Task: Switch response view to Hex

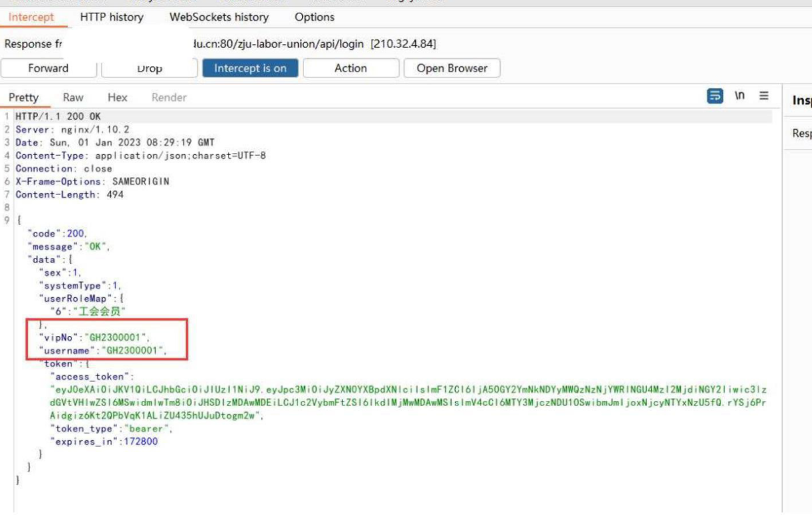Action: [x=117, y=98]
